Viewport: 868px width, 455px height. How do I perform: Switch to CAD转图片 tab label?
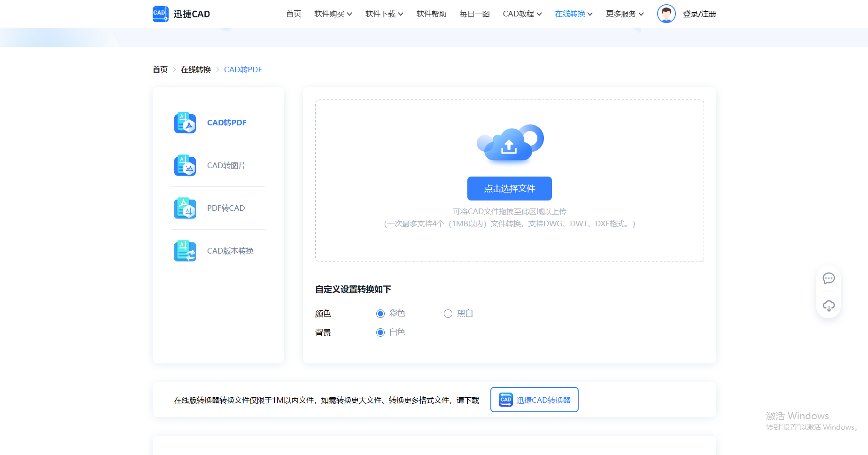tap(226, 165)
